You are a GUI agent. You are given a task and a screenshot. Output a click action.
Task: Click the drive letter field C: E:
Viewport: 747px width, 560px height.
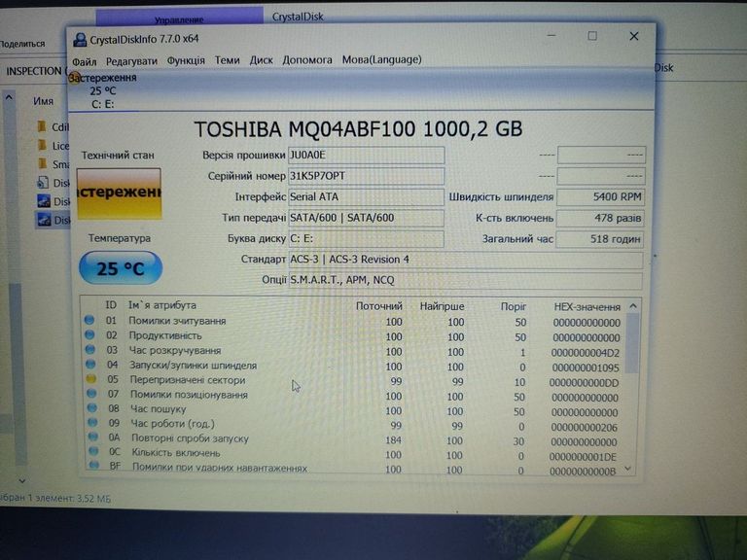click(367, 238)
